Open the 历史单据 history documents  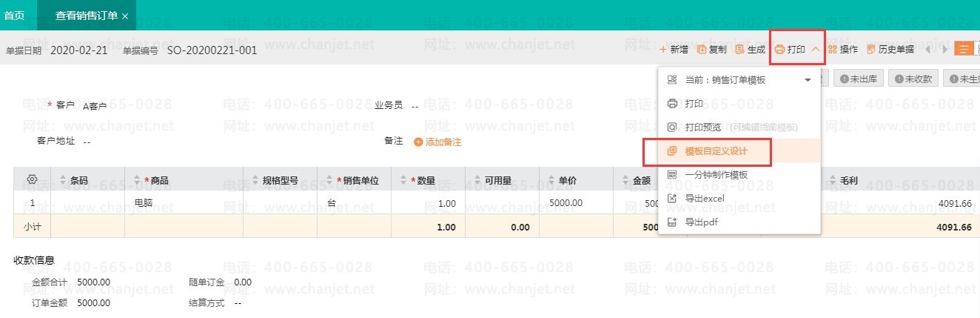tap(890, 50)
